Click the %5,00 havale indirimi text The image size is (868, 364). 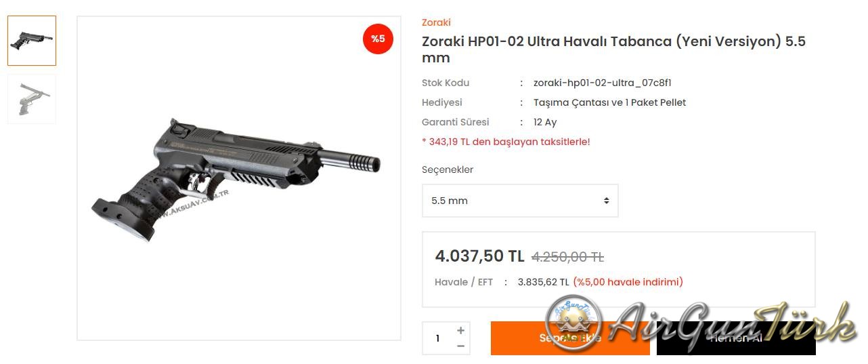point(628,282)
